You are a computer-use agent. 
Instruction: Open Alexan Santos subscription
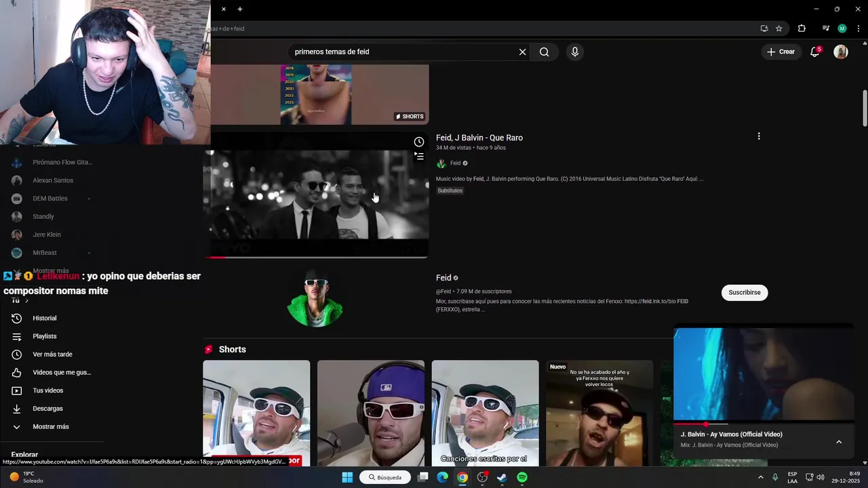[x=54, y=180]
